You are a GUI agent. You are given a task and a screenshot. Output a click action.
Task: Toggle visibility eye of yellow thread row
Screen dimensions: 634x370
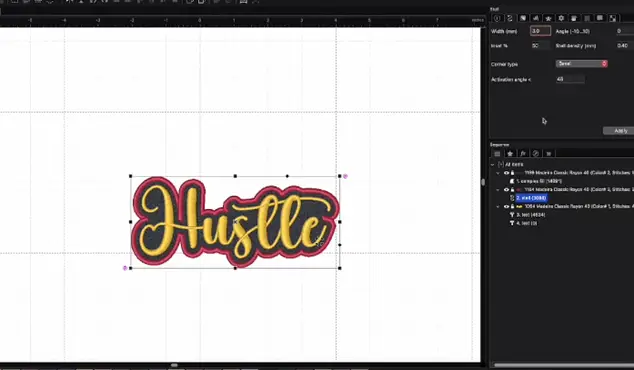tap(506, 207)
